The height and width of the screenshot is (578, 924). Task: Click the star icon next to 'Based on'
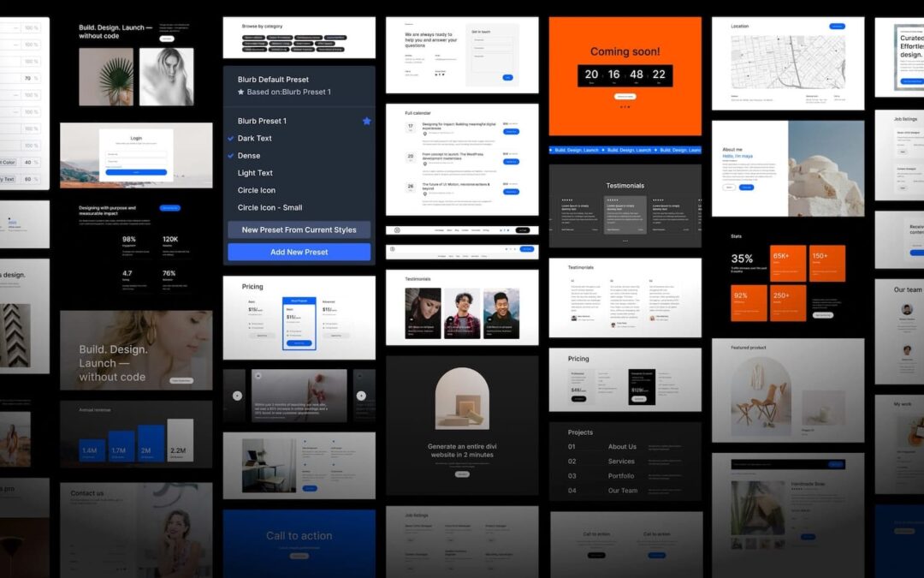[x=240, y=92]
